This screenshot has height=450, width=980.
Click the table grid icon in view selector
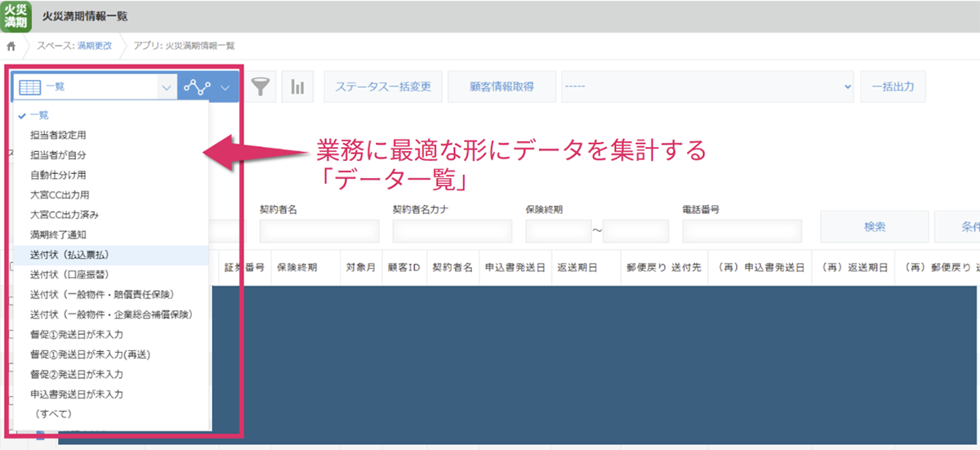click(x=29, y=87)
